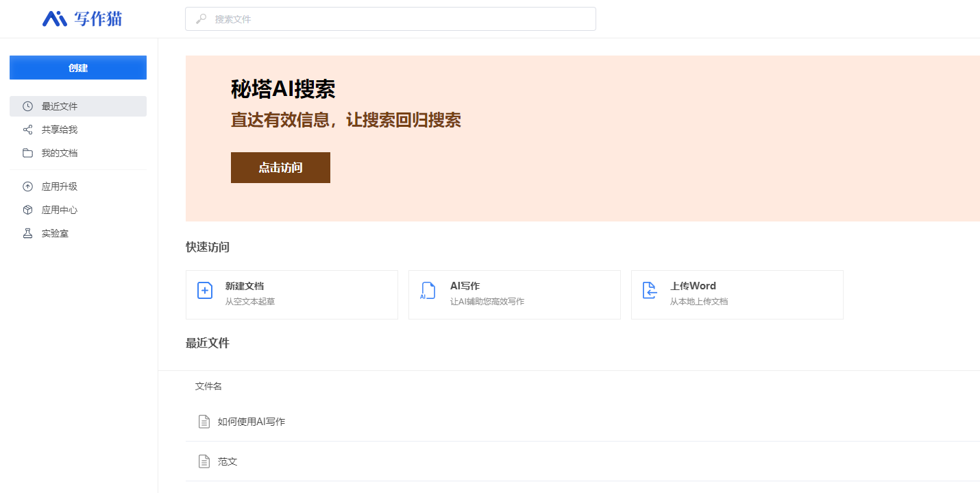Click the cube icon beside 应用中心
This screenshot has height=493, width=980.
pos(27,210)
